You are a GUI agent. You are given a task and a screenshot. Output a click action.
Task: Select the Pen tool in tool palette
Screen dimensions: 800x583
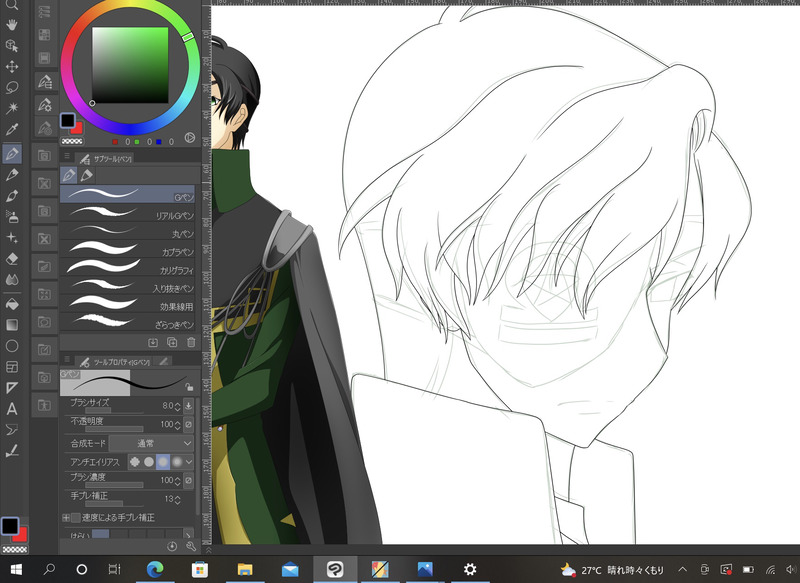[12, 153]
